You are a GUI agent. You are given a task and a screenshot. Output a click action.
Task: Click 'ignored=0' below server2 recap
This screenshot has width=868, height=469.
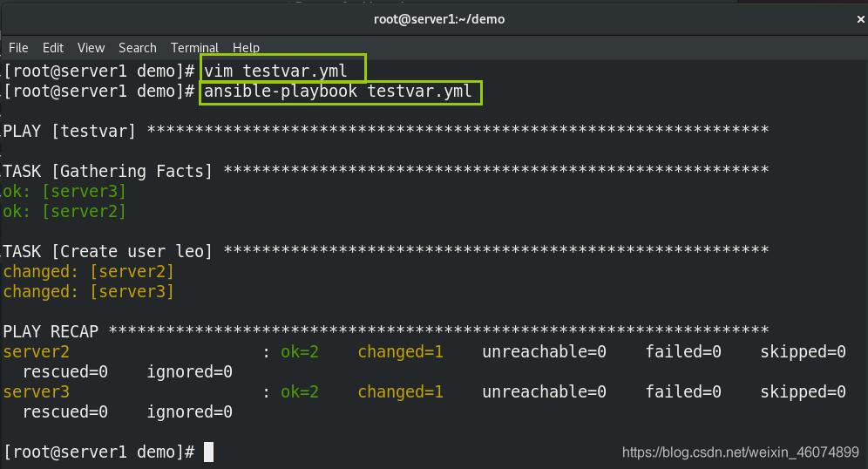coord(189,371)
